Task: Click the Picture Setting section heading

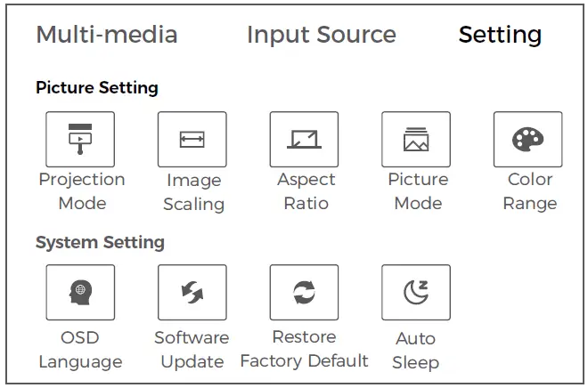Action: coord(97,88)
